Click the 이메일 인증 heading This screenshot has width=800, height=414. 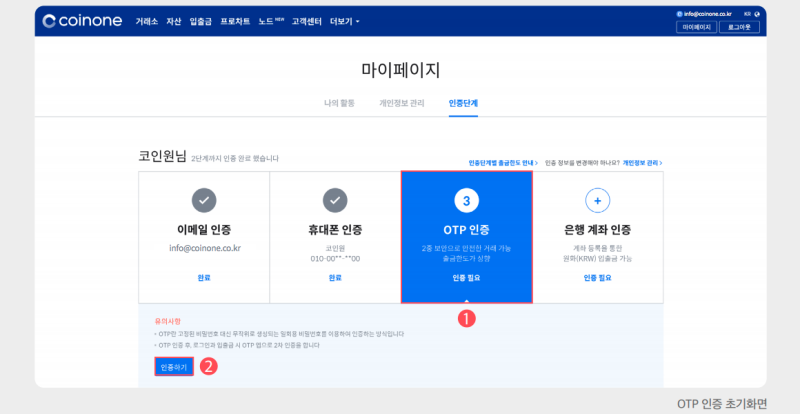[204, 230]
